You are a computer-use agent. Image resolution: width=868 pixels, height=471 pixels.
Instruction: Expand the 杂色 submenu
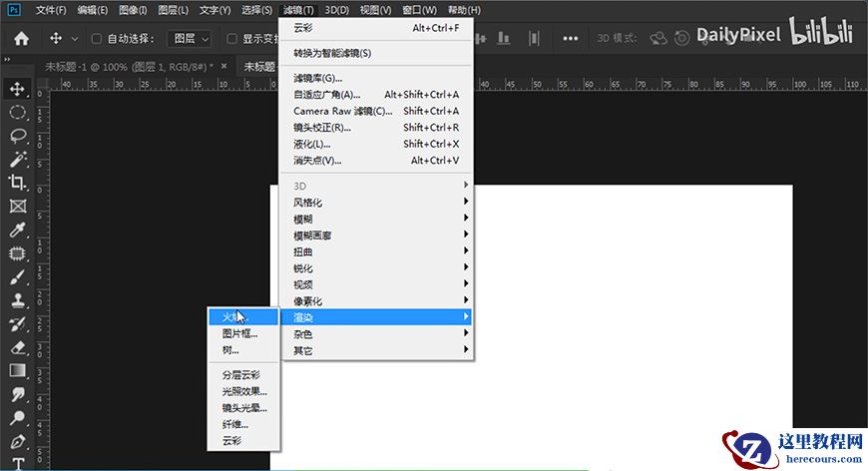(x=376, y=333)
